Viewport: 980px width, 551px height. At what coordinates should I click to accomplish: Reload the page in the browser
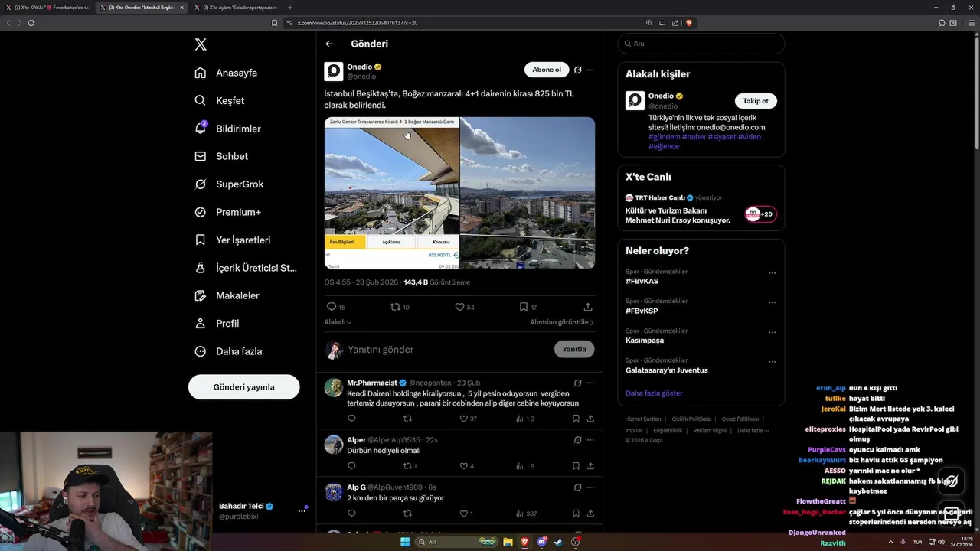tap(31, 23)
